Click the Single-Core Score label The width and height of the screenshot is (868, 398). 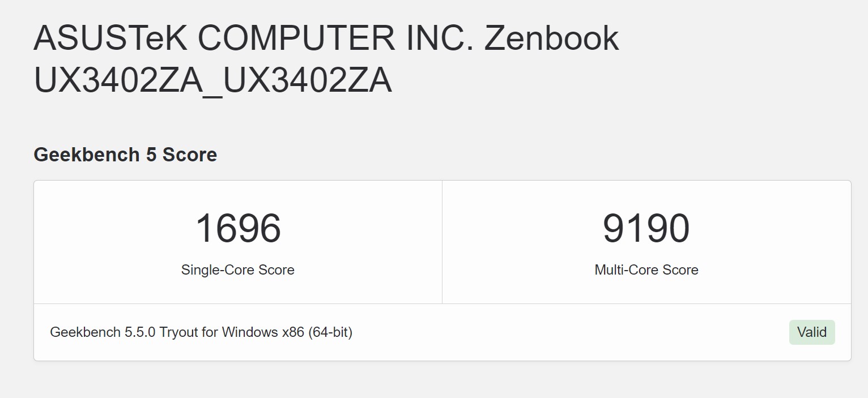(238, 269)
